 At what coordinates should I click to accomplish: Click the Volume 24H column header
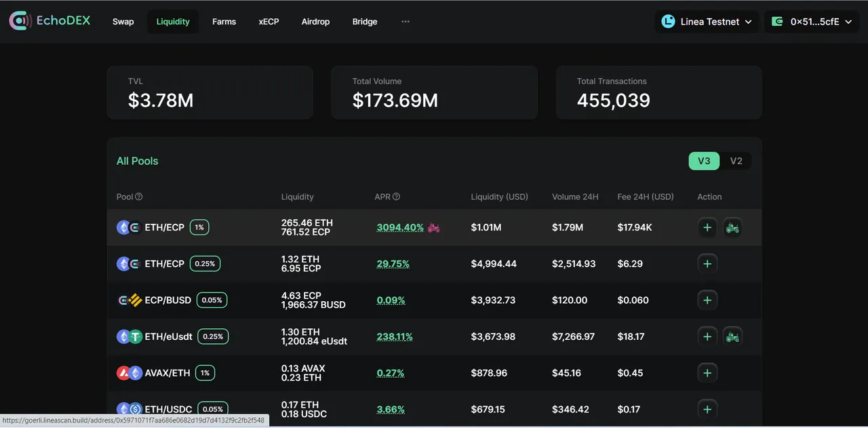(x=575, y=197)
